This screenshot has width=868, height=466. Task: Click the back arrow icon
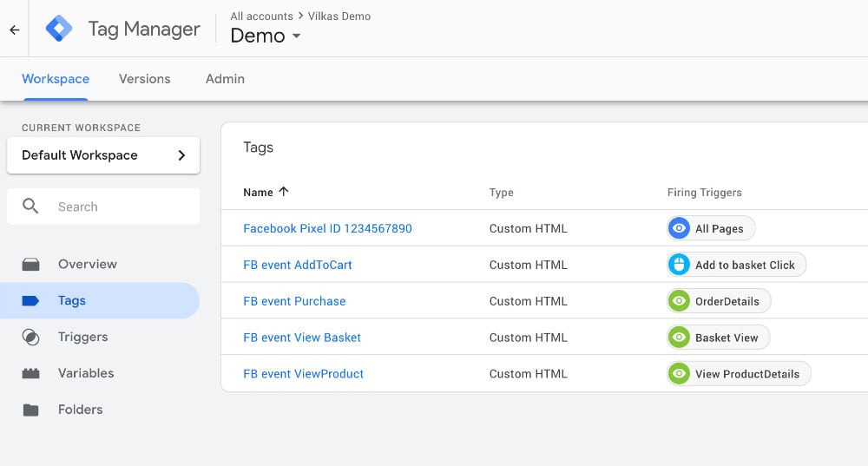(x=15, y=30)
